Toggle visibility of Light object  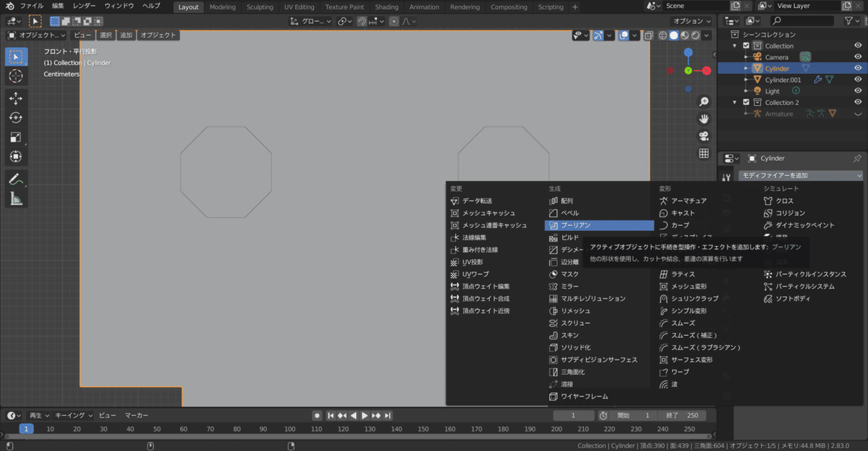click(x=858, y=91)
